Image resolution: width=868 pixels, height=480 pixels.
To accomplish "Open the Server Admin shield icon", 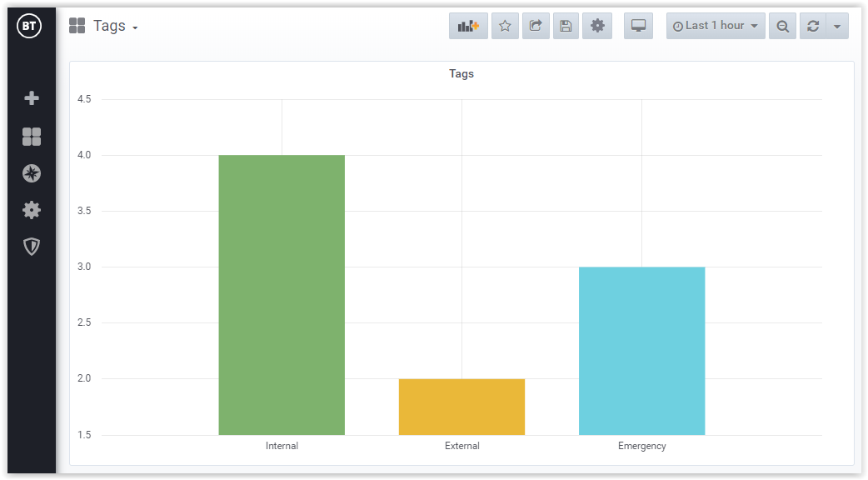I will pos(32,247).
